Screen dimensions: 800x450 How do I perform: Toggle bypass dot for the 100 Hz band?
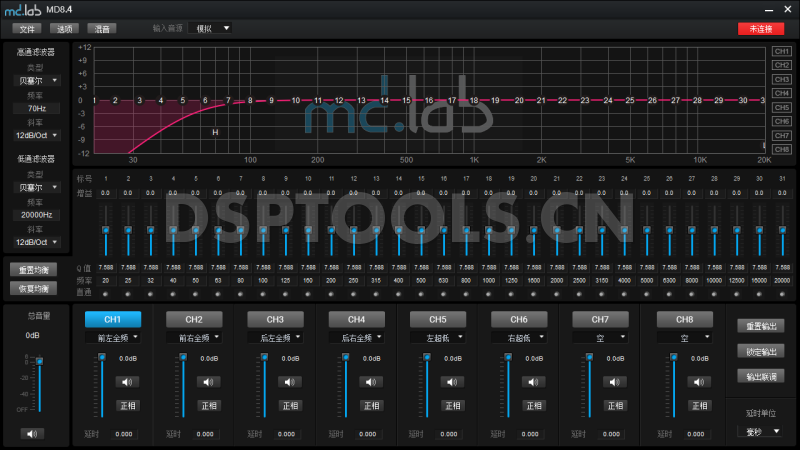263,294
